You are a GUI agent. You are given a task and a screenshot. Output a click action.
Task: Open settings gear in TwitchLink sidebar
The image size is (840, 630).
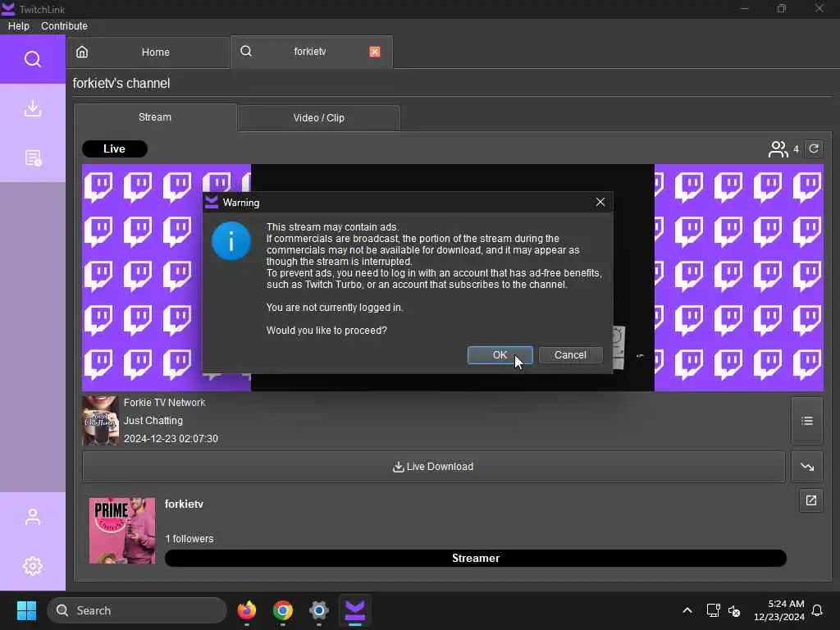click(x=33, y=566)
